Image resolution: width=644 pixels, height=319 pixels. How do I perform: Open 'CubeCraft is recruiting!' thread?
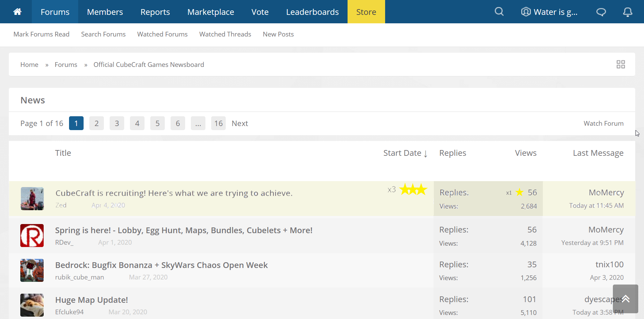click(174, 193)
